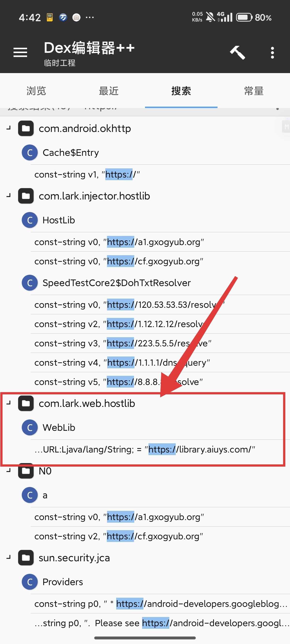290x644 pixels.
Task: Switch to the 最近 tab
Action: [109, 91]
